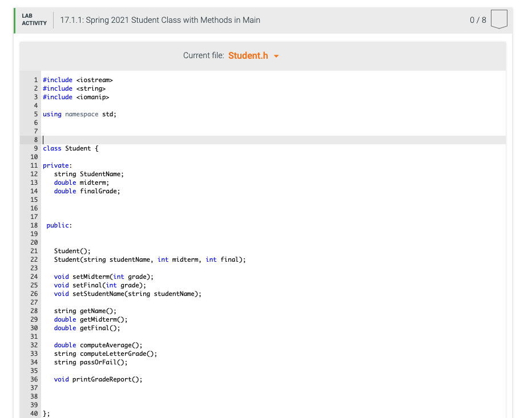Click the 0 / 8 score text
This screenshot has height=418, width=532.
pyautogui.click(x=478, y=20)
